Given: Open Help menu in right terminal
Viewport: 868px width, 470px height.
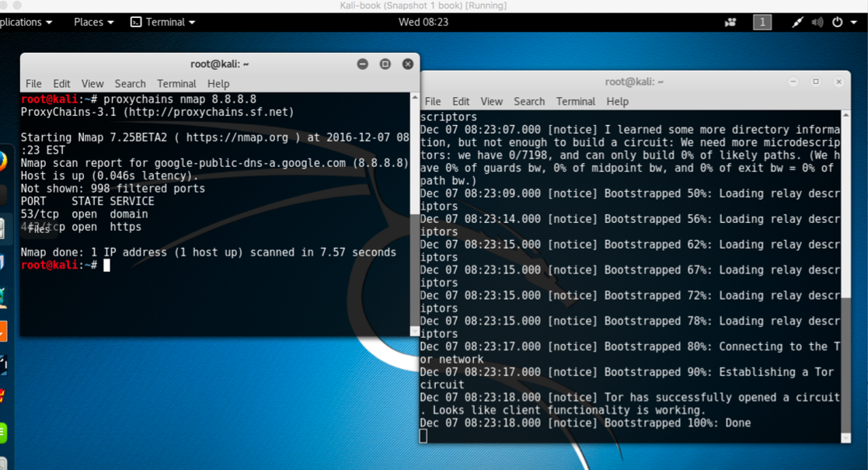Looking at the screenshot, I should pos(617,101).
